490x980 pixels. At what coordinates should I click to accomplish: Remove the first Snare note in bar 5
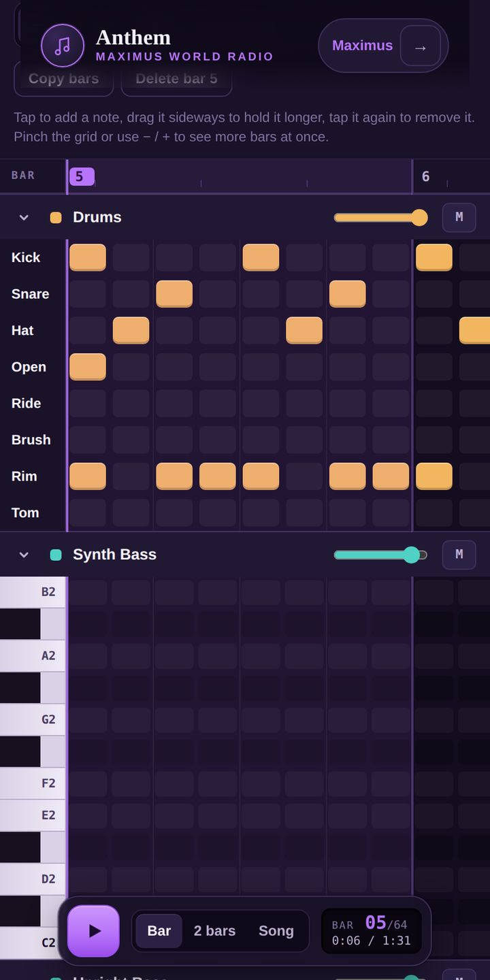pyautogui.click(x=174, y=294)
